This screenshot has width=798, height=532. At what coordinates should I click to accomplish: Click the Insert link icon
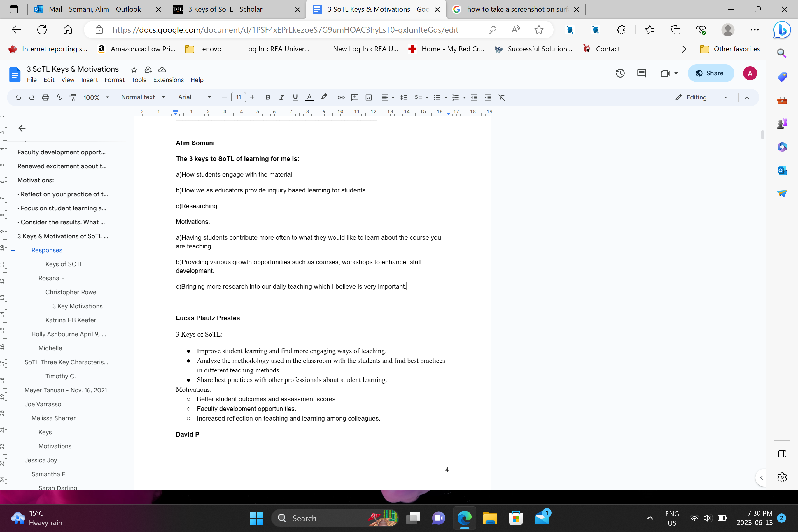341,97
